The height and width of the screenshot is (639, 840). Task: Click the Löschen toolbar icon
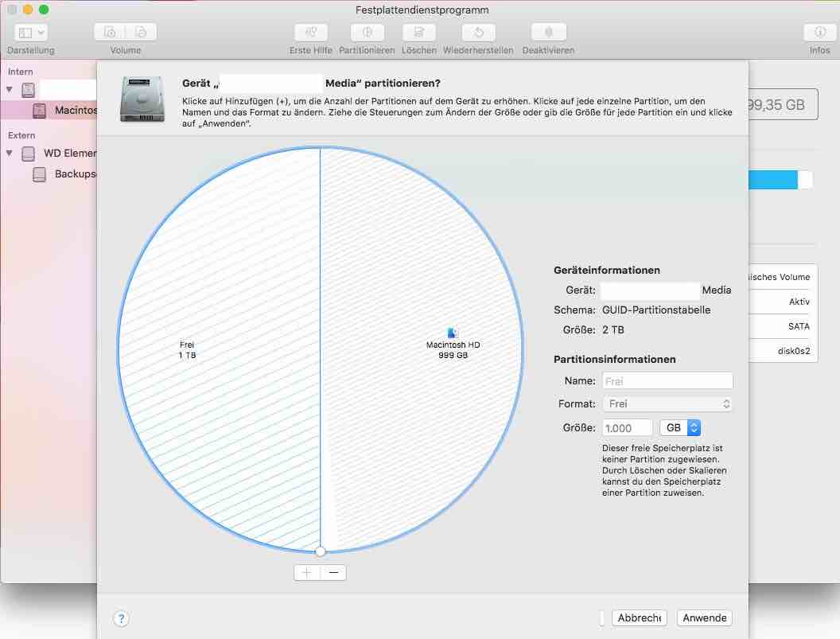(x=418, y=33)
